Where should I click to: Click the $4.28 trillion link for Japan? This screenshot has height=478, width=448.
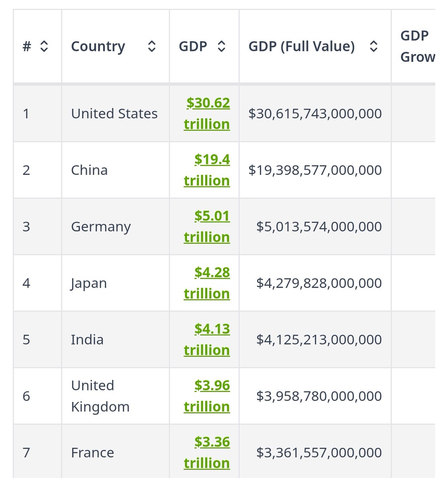[x=206, y=283]
